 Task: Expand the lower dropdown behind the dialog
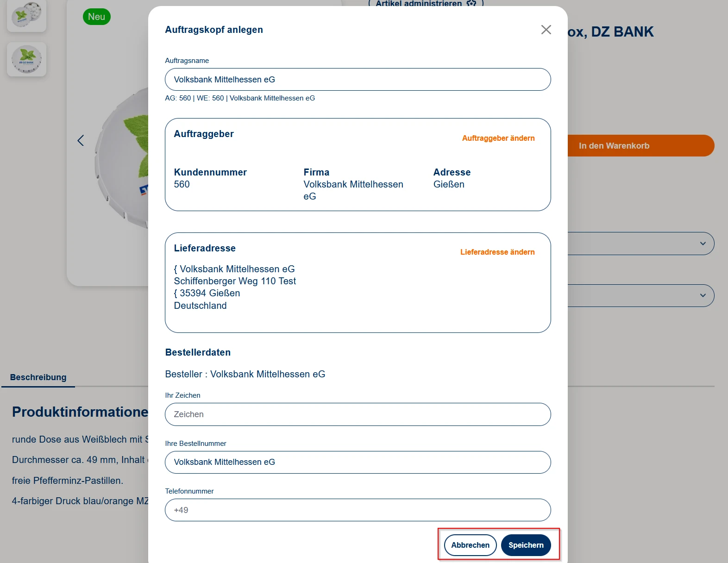point(703,295)
